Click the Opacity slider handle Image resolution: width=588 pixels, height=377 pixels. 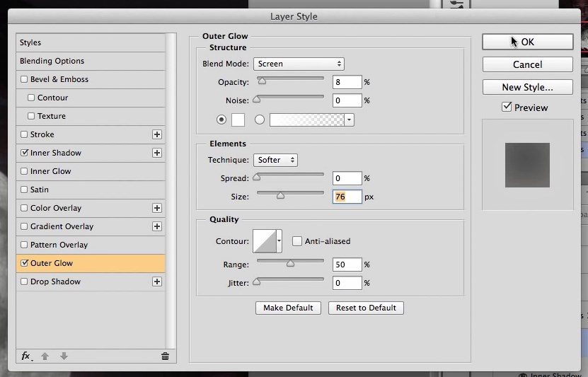tap(262, 81)
